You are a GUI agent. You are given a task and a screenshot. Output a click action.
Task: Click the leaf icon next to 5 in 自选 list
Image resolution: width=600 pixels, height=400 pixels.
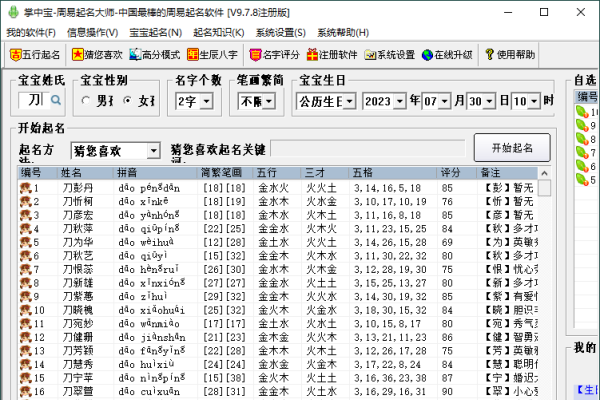tap(582, 180)
